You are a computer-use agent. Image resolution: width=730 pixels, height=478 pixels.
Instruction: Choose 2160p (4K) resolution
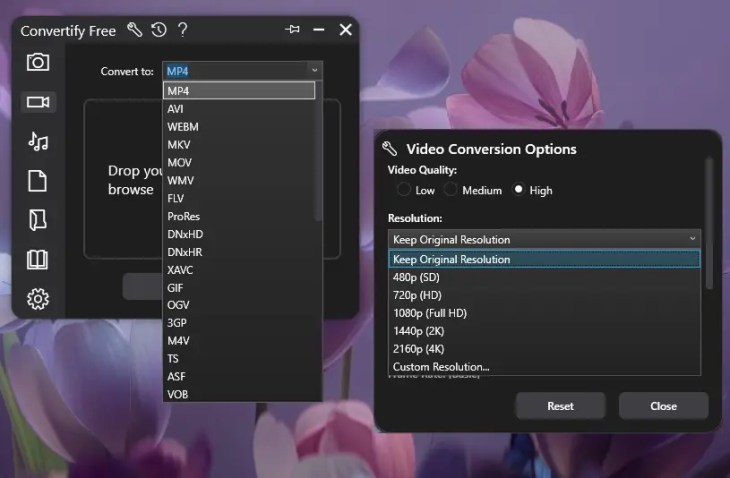coord(544,349)
